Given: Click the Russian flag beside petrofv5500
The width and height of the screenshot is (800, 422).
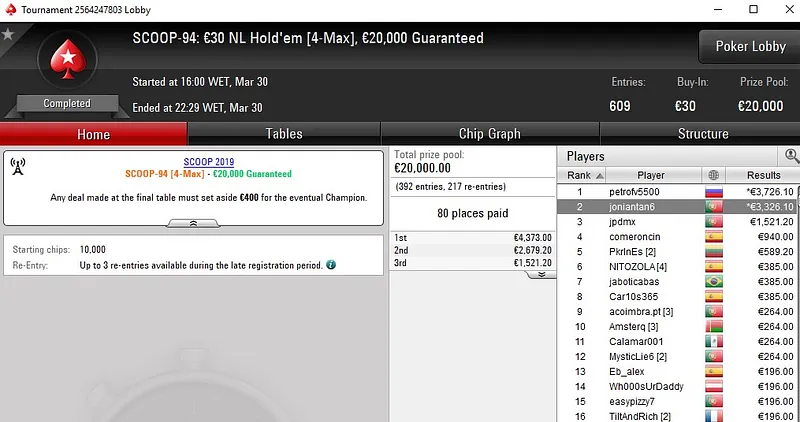Looking at the screenshot, I should pos(713,192).
